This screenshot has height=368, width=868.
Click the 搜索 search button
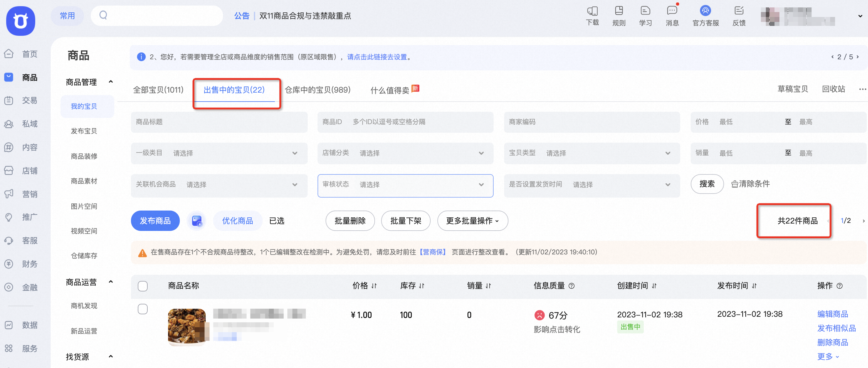707,184
